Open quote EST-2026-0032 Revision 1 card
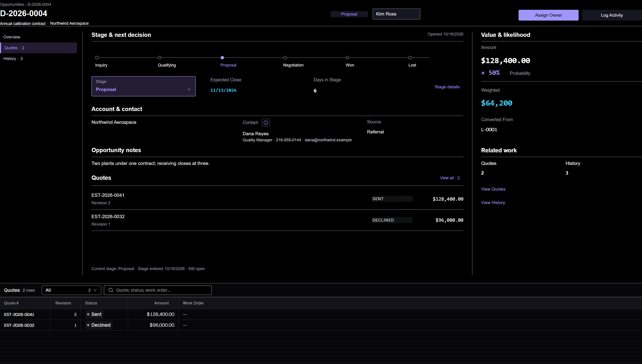 pos(277,220)
